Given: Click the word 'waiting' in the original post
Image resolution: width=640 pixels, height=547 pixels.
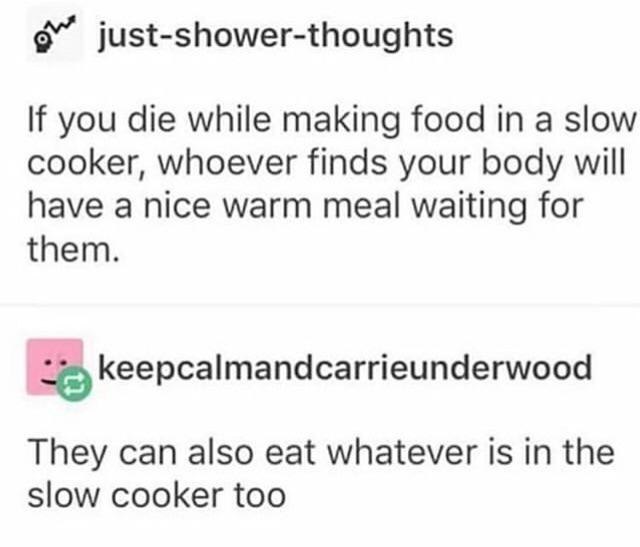Looking at the screenshot, I should [x=469, y=207].
